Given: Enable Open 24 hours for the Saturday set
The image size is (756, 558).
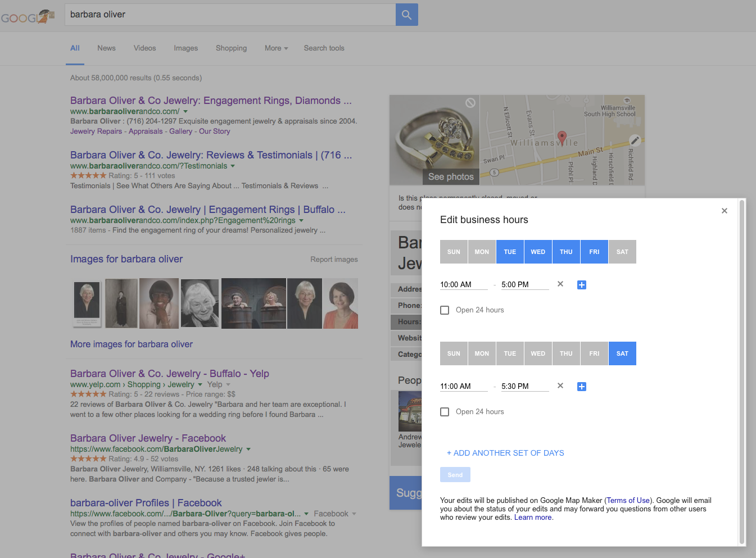Looking at the screenshot, I should pyautogui.click(x=445, y=412).
